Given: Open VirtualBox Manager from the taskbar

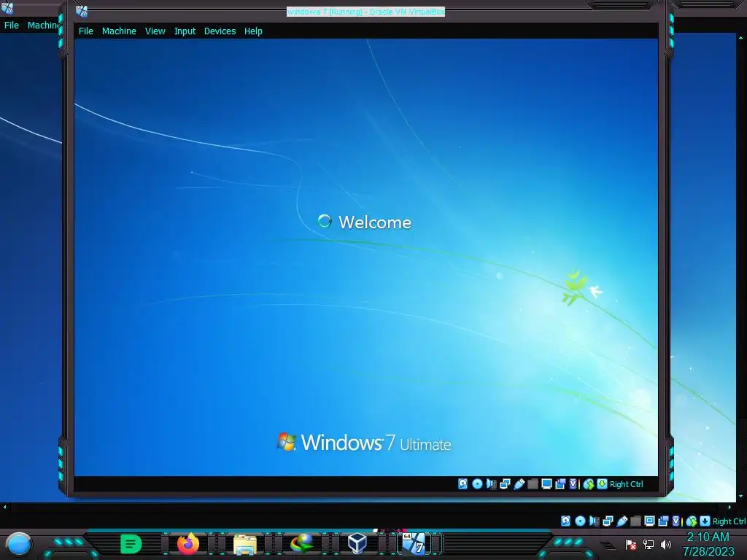Looking at the screenshot, I should [x=357, y=543].
